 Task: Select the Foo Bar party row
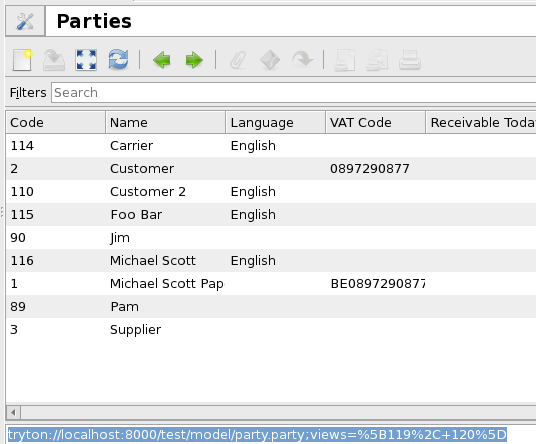click(271, 215)
